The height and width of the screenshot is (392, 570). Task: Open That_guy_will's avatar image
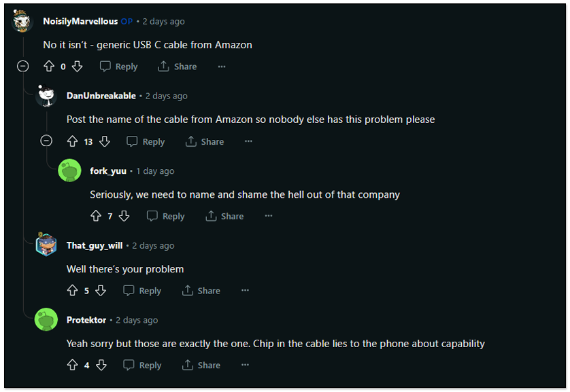point(46,245)
